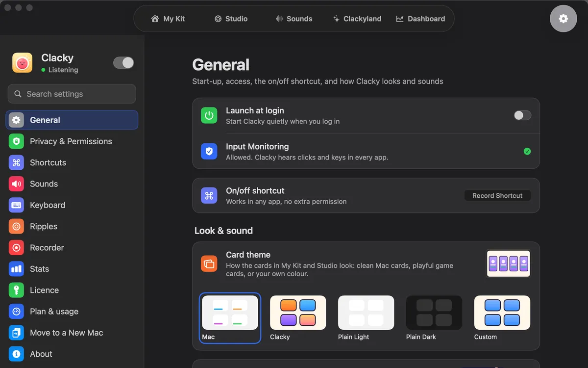Choose the Clacky card theme
This screenshot has height=368, width=588.
[298, 318]
